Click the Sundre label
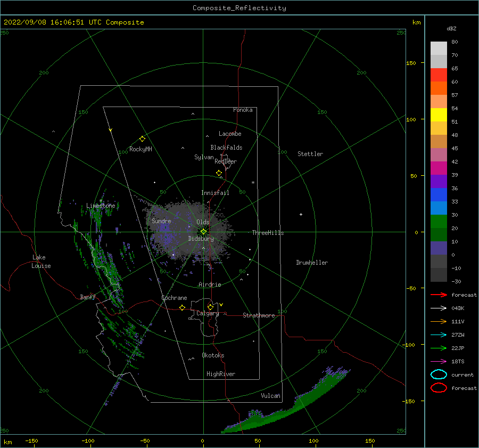 (161, 221)
